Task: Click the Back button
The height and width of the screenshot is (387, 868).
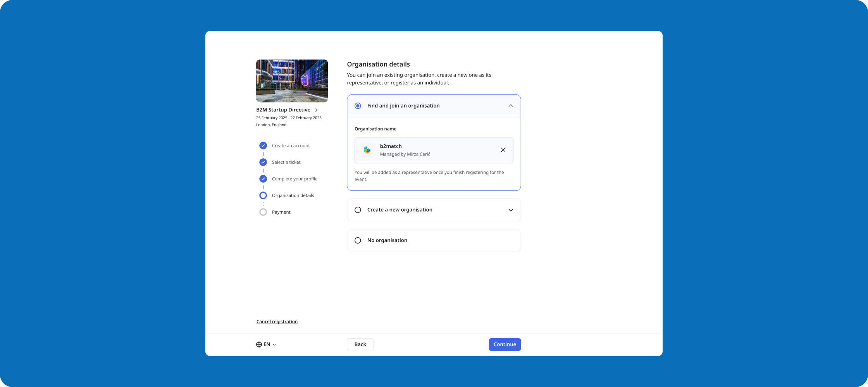Action: point(360,344)
